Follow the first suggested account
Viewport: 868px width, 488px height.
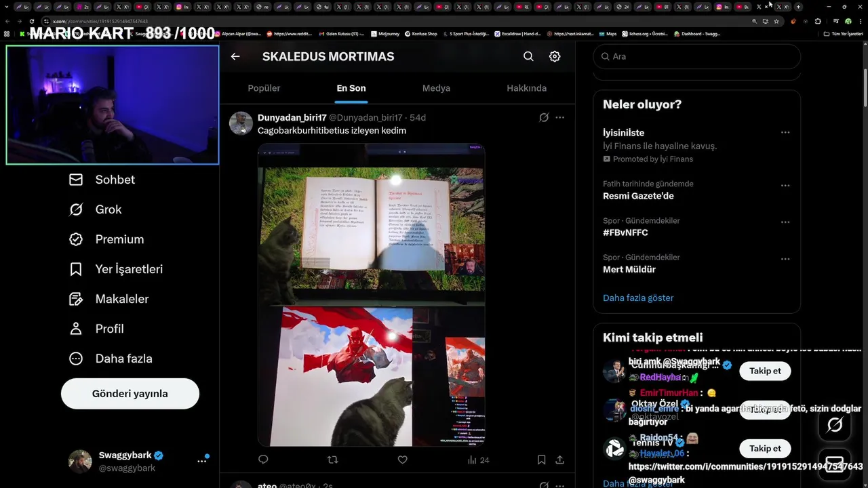[765, 371]
